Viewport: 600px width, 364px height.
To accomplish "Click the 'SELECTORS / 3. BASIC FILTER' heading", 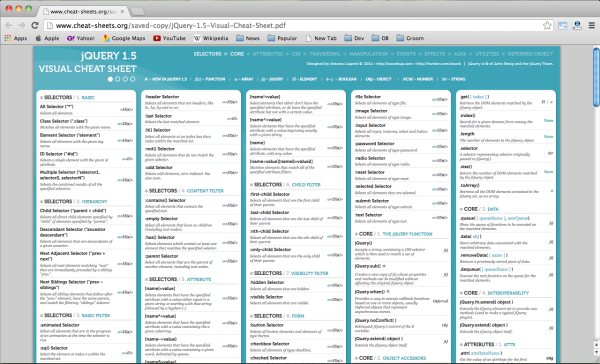I will tap(75, 315).
